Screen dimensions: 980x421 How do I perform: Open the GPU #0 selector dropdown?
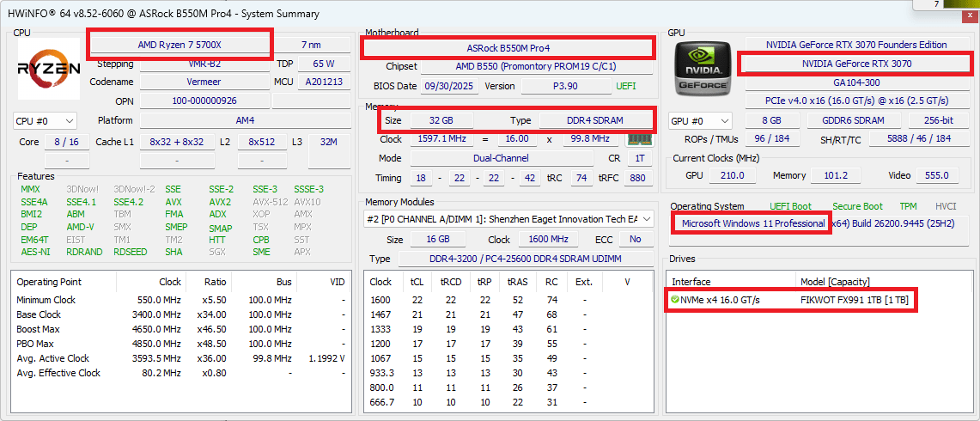pos(700,121)
